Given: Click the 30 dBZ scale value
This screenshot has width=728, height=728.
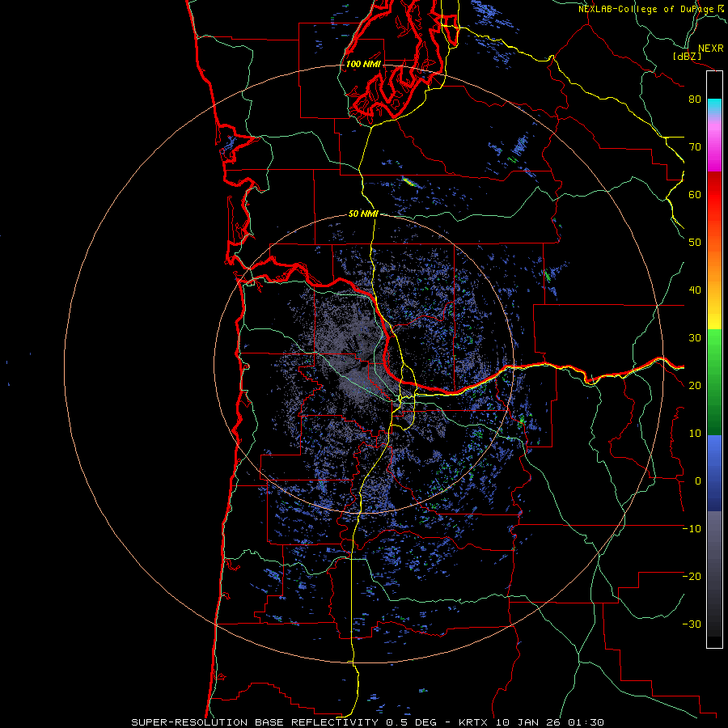Looking at the screenshot, I should pyautogui.click(x=695, y=338).
